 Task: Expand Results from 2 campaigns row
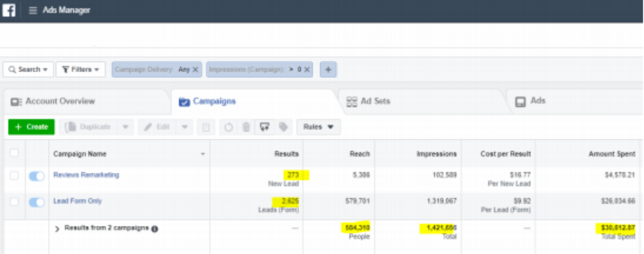coord(57,229)
